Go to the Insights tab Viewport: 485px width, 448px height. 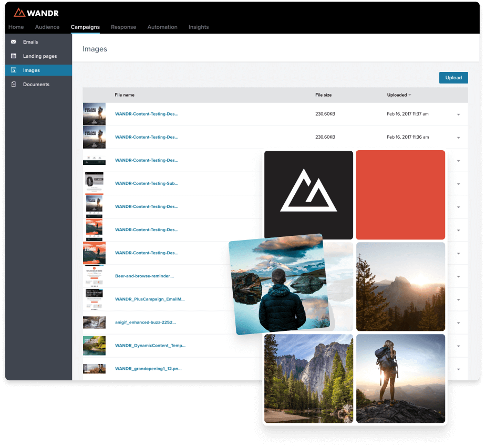199,27
